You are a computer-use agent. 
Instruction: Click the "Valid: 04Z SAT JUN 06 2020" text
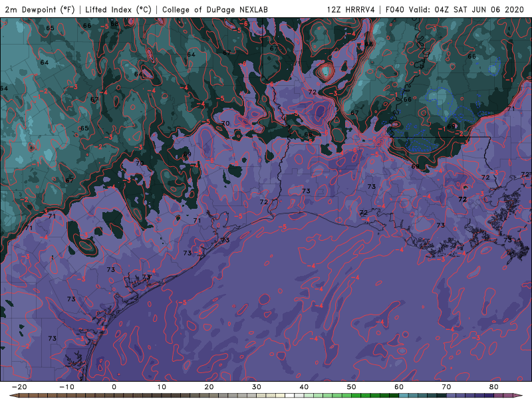click(467, 9)
